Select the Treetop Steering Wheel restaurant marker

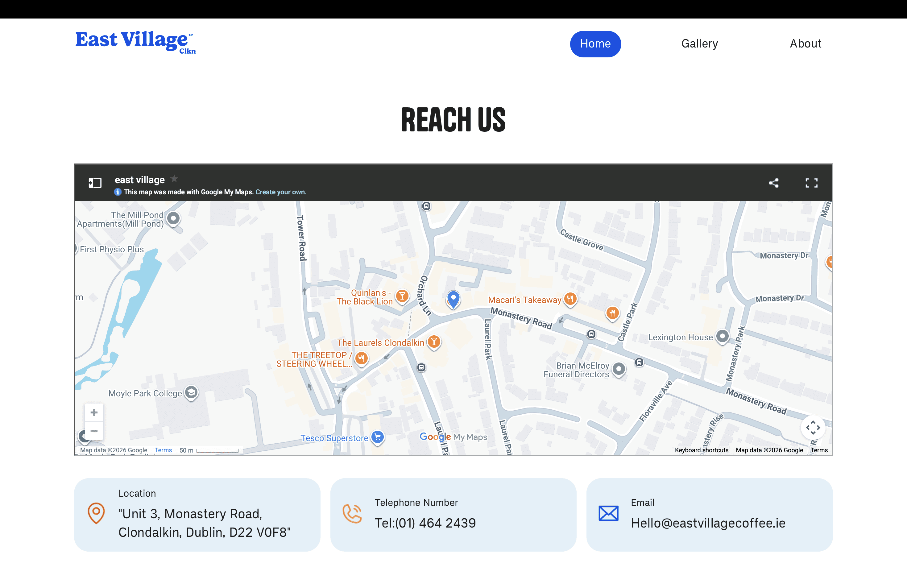point(361,358)
